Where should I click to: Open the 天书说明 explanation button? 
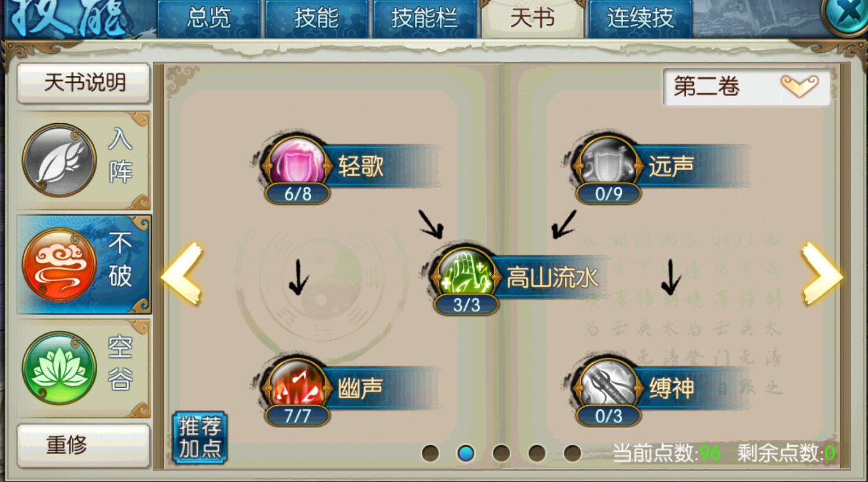84,83
